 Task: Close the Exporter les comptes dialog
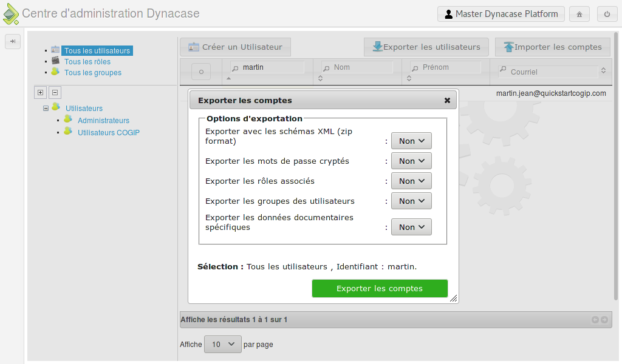click(447, 101)
